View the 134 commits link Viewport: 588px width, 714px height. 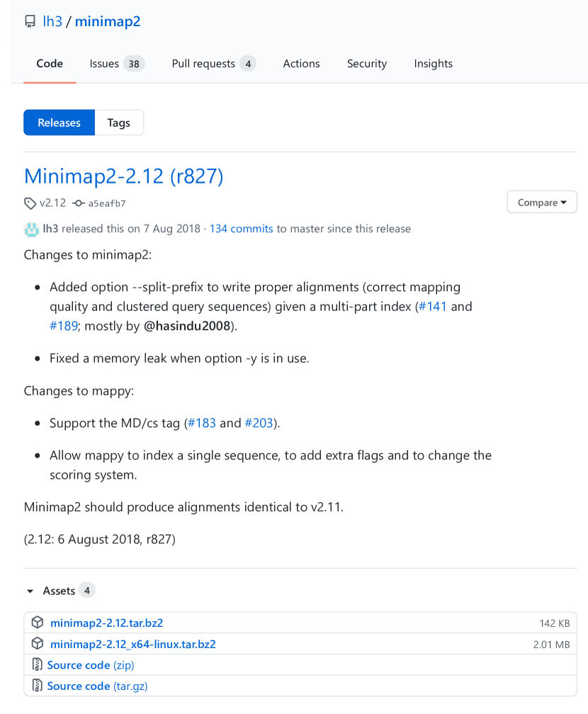pos(241,229)
